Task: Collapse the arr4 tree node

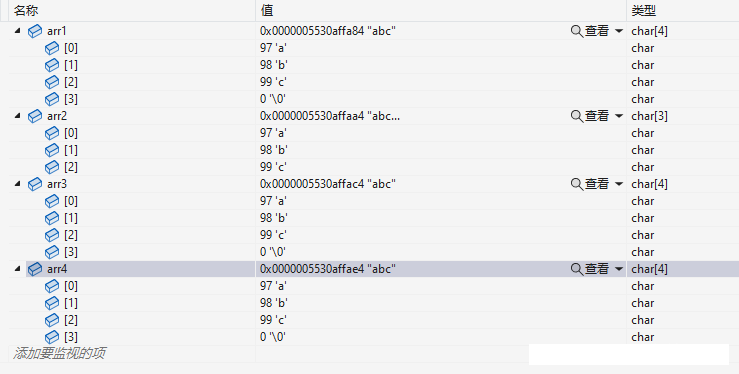Action: (x=17, y=269)
